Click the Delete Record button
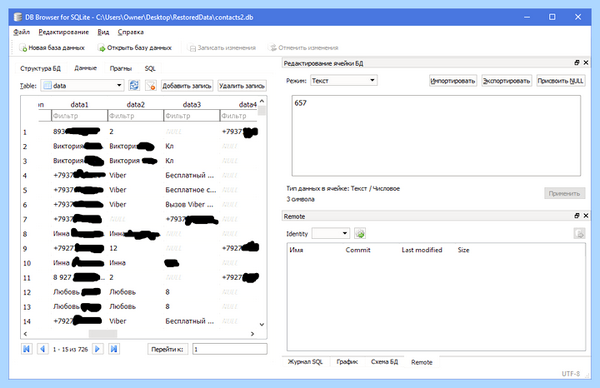The width and height of the screenshot is (600, 388). click(242, 86)
